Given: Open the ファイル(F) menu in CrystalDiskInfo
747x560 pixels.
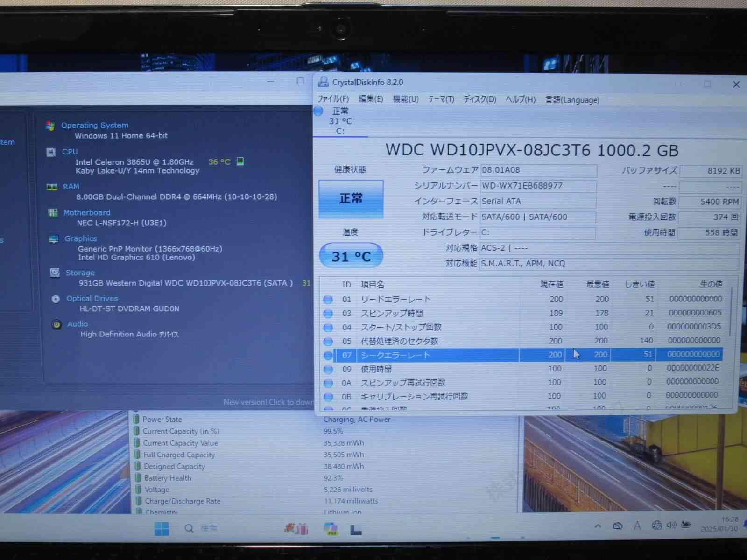Looking at the screenshot, I should click(x=333, y=99).
